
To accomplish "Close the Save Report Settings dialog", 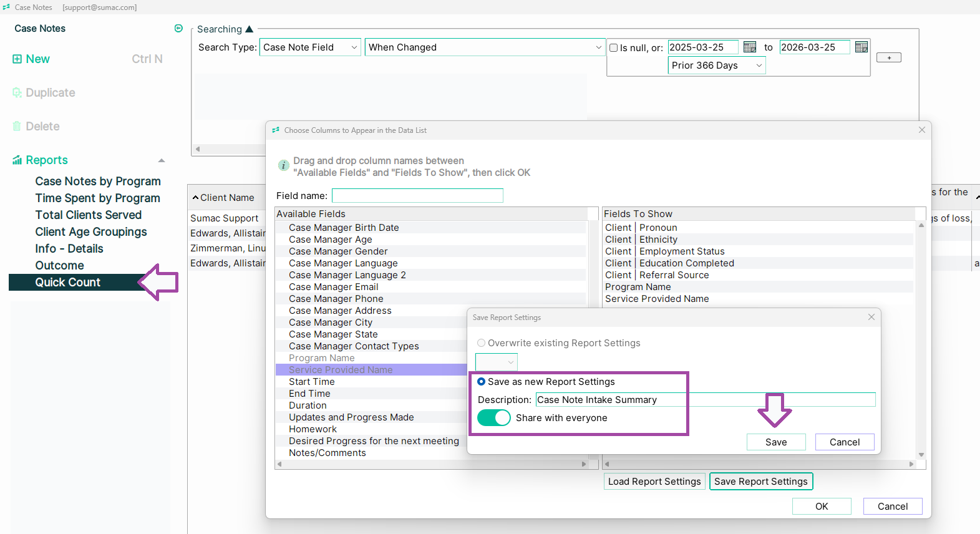I will click(x=871, y=318).
